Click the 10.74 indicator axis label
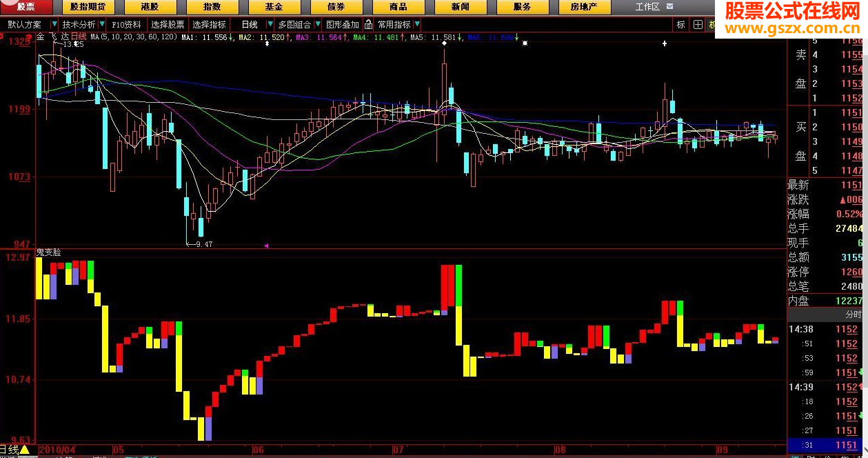868x458 pixels. (x=17, y=379)
